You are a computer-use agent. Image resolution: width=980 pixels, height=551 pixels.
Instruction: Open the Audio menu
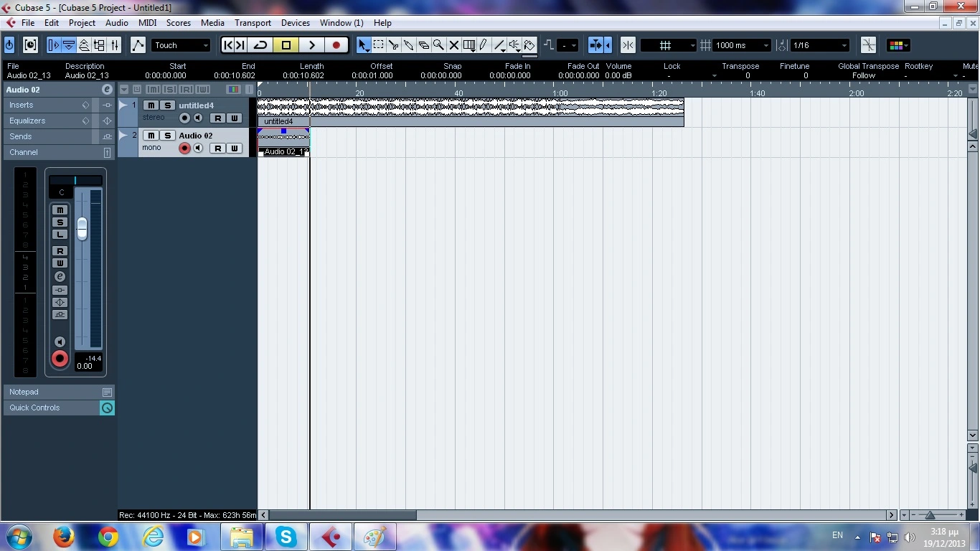click(x=116, y=23)
